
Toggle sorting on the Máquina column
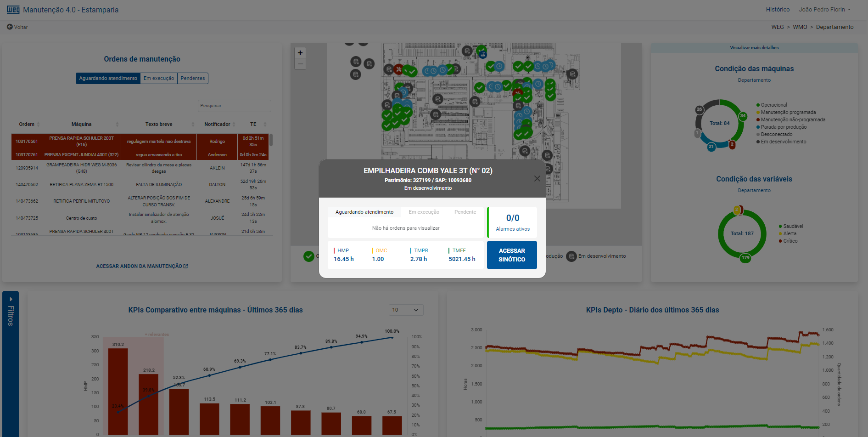coord(118,124)
